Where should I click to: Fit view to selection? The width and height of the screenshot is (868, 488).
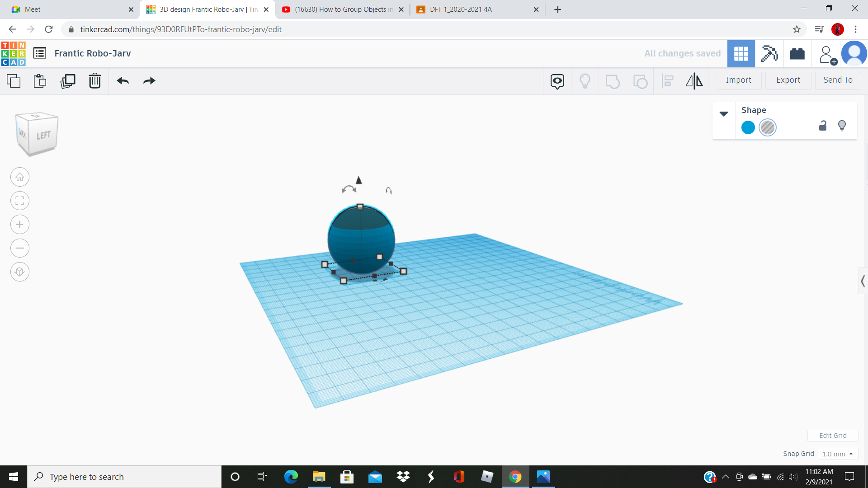point(19,201)
